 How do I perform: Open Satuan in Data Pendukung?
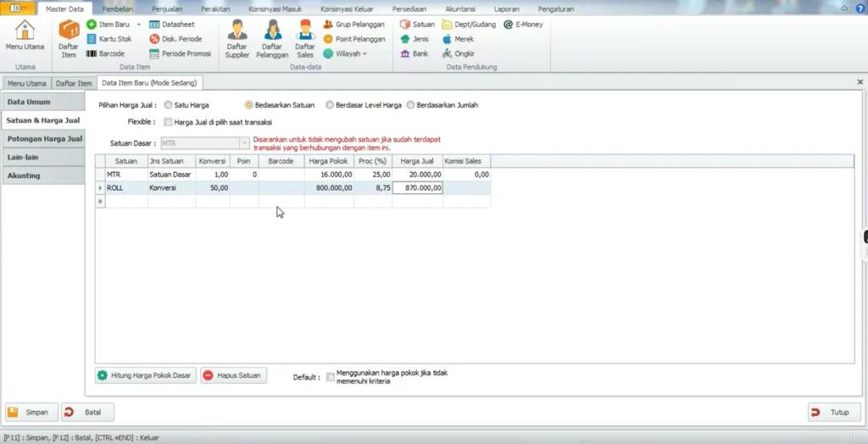coord(417,25)
